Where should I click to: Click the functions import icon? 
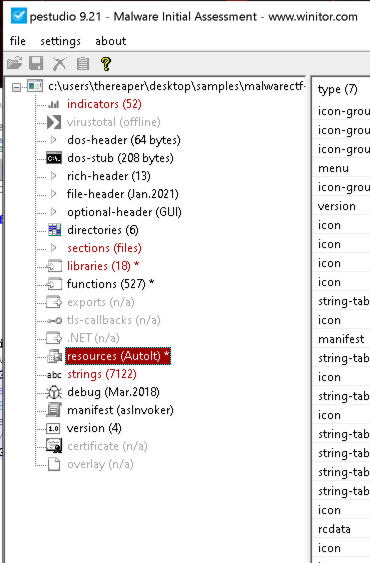pos(54,284)
